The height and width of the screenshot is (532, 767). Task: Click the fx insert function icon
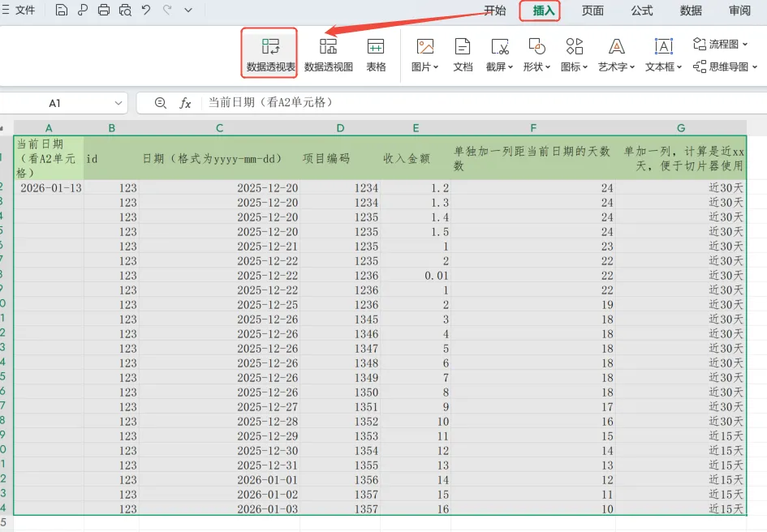(x=185, y=103)
